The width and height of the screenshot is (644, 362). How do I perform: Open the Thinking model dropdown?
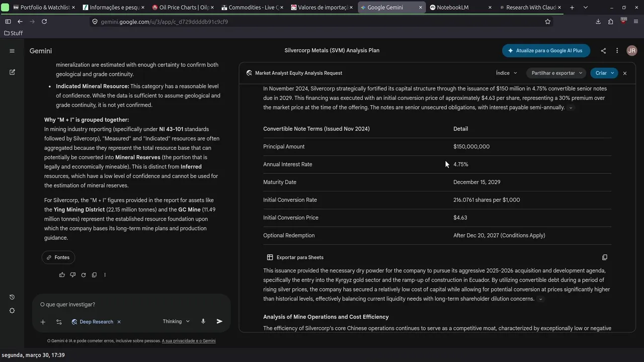click(x=176, y=321)
